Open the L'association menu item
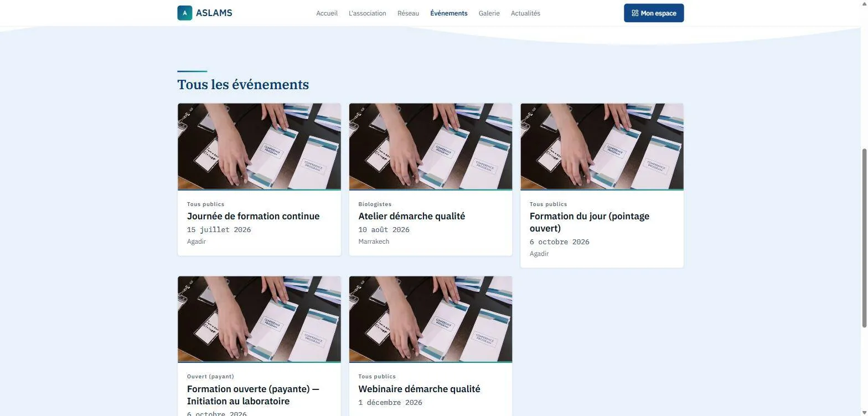Image resolution: width=868 pixels, height=416 pixels. click(368, 13)
